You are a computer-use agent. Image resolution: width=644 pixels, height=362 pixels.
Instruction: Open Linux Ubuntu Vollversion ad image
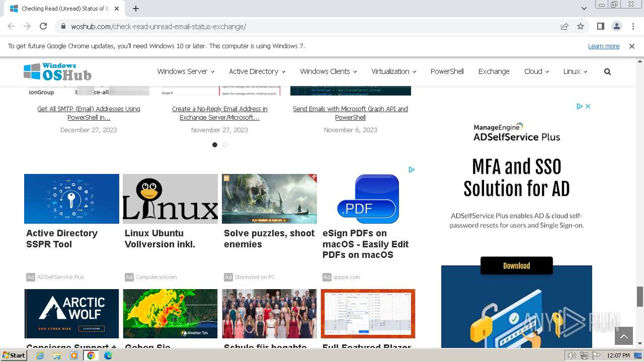(x=170, y=199)
